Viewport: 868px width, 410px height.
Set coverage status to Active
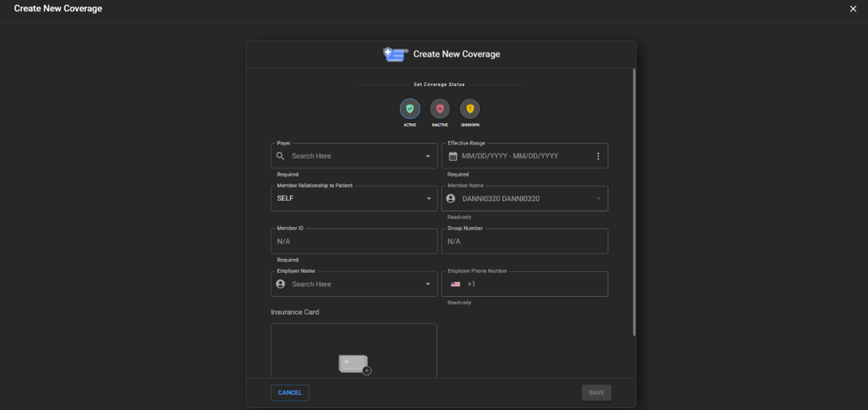[x=410, y=109]
